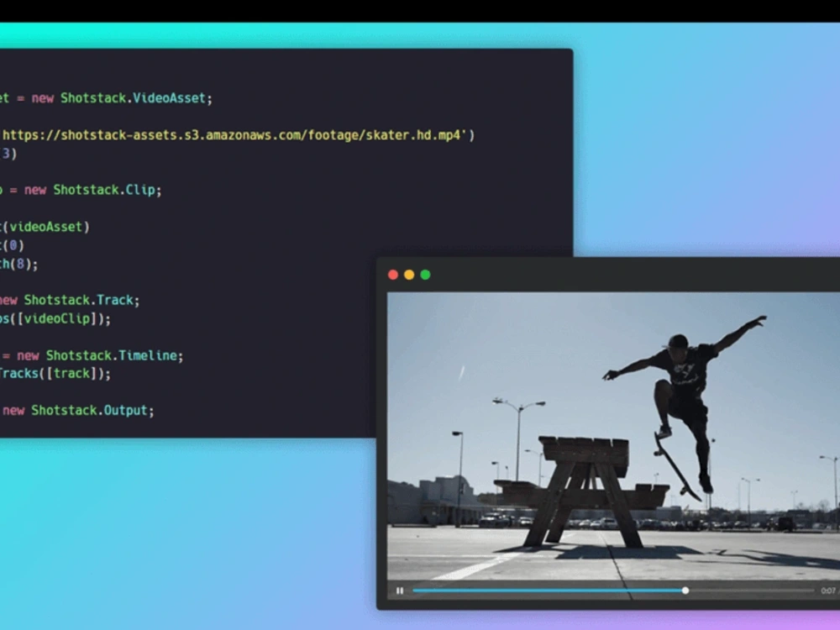Screen dimensions: 840x630
Task: Click the video progress slider handle
Action: point(685,591)
